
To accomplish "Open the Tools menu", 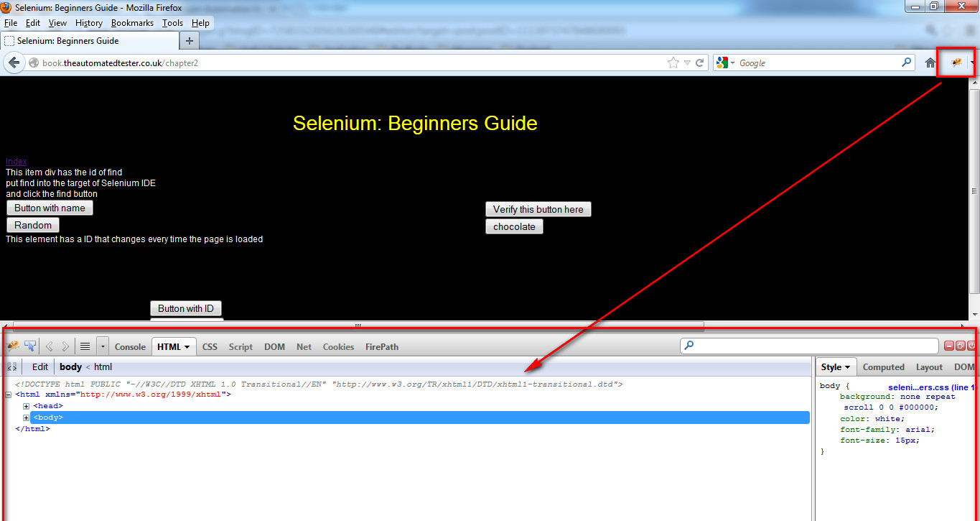I will point(172,22).
